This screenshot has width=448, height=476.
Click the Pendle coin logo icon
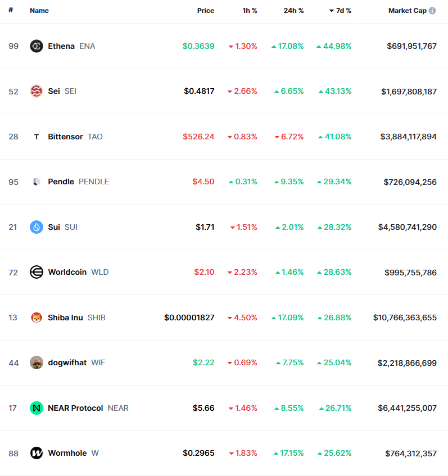37,182
